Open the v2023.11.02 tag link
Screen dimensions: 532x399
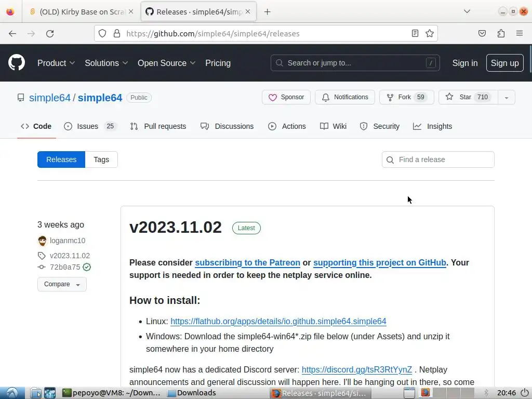pos(70,256)
